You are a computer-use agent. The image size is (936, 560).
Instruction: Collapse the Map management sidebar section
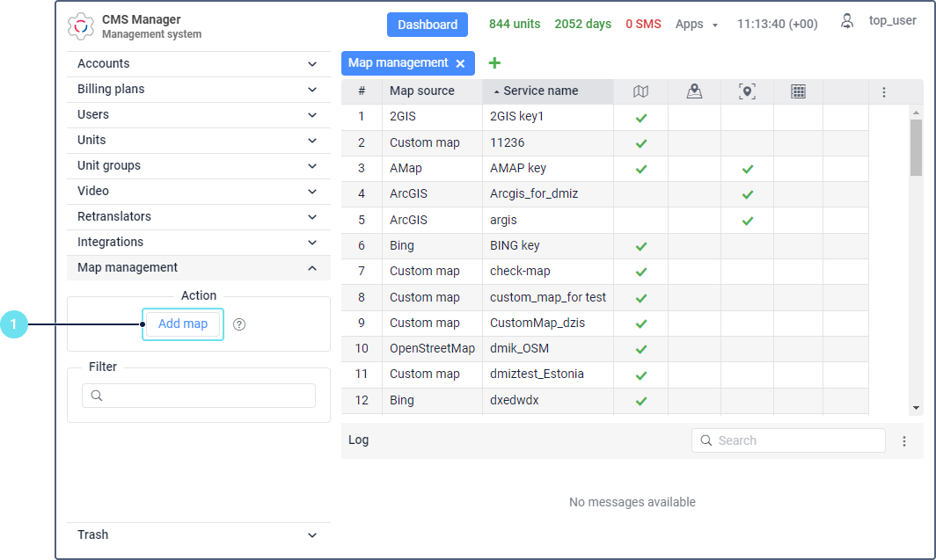click(312, 268)
